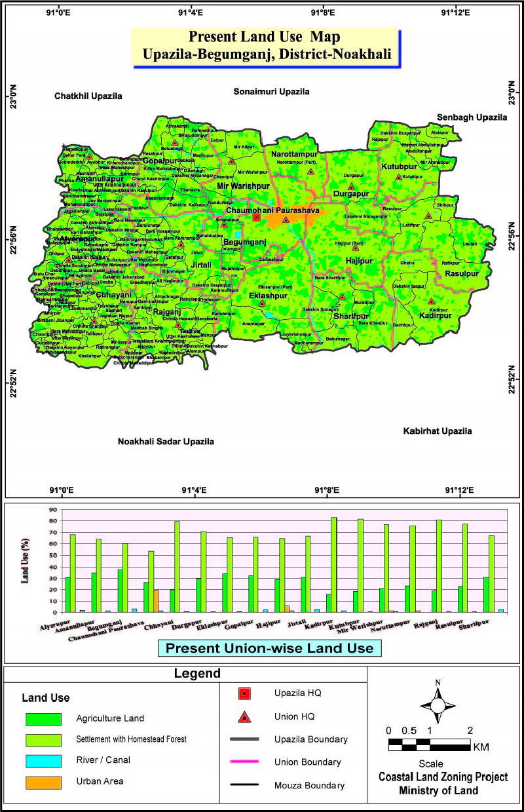The height and width of the screenshot is (812, 524).
Task: Select the Union HQ marker at Eklashpur
Action: point(262,304)
